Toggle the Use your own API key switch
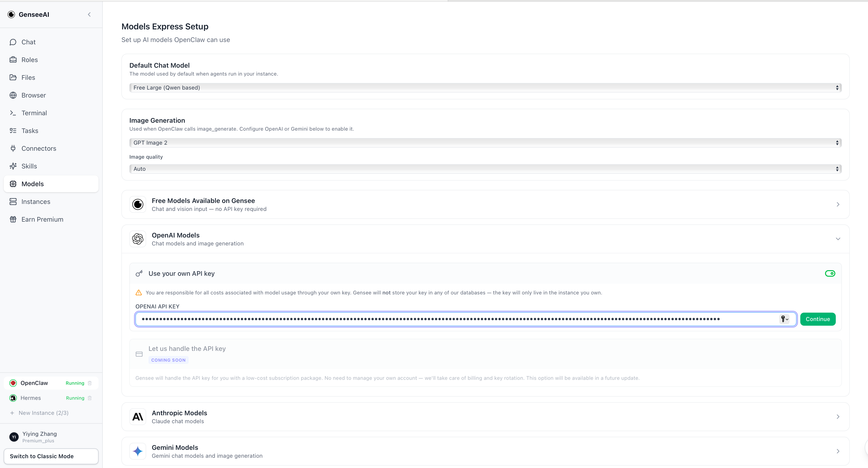 (x=830, y=273)
